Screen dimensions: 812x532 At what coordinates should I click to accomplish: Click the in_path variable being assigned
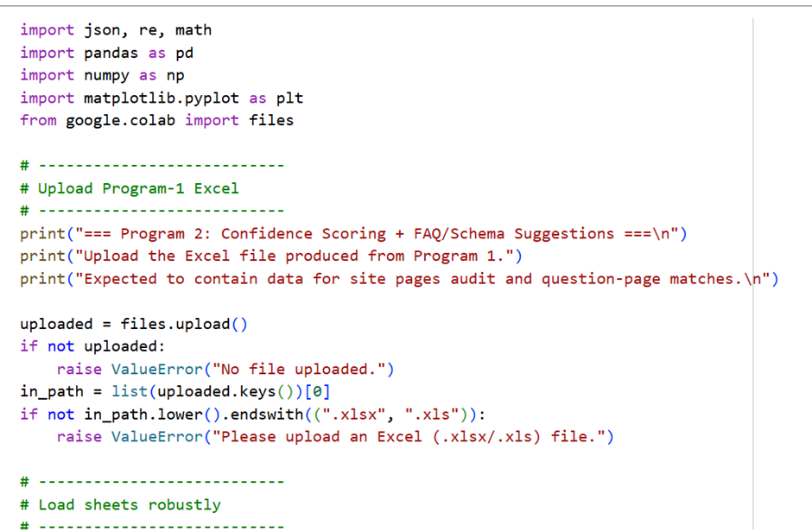click(x=52, y=391)
